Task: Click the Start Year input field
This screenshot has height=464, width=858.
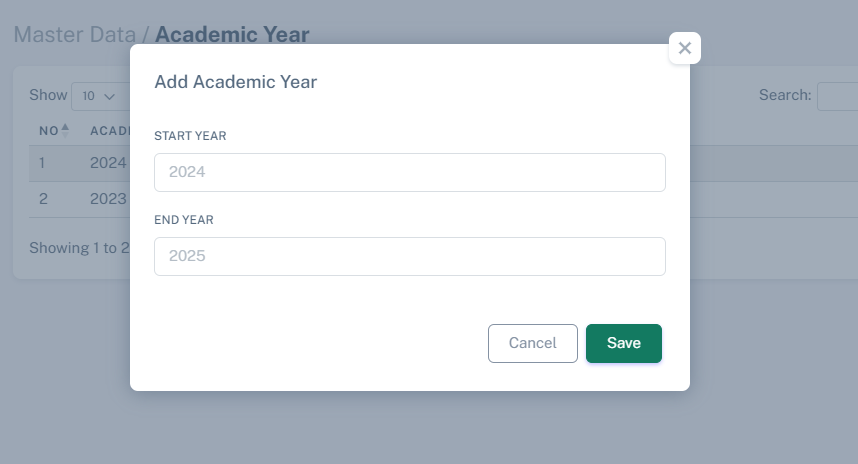Action: point(409,172)
